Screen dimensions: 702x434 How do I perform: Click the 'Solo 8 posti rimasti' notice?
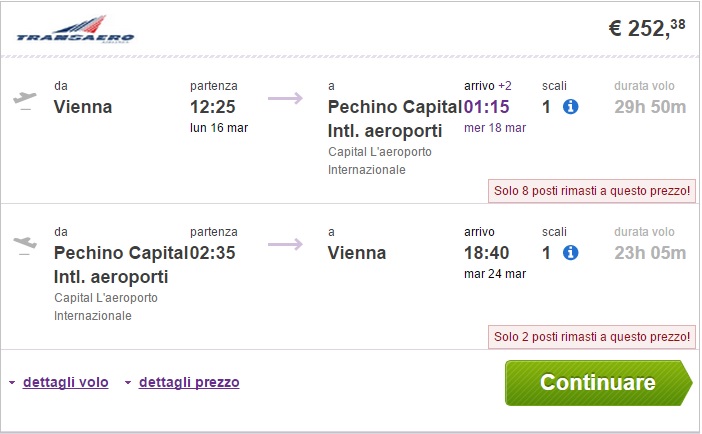tap(591, 190)
